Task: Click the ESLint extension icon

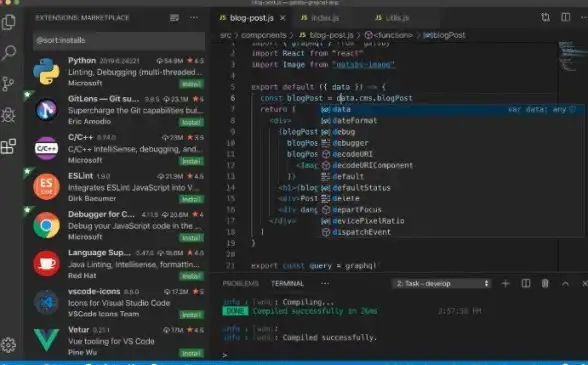Action: pos(46,186)
